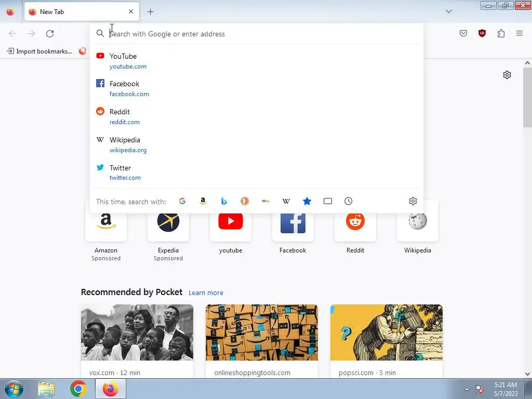
Task: Select Twitter suggestion in address dropdown
Action: point(257,172)
